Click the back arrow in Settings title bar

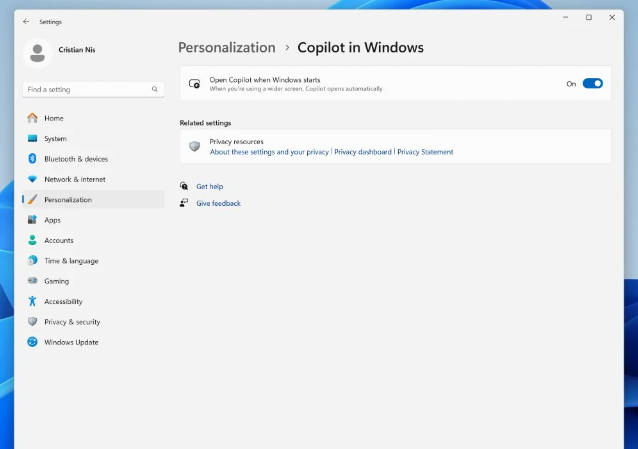tap(26, 22)
